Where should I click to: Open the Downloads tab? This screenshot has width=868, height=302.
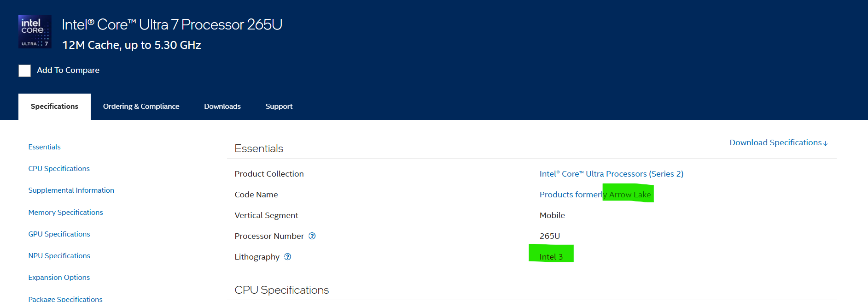click(222, 107)
